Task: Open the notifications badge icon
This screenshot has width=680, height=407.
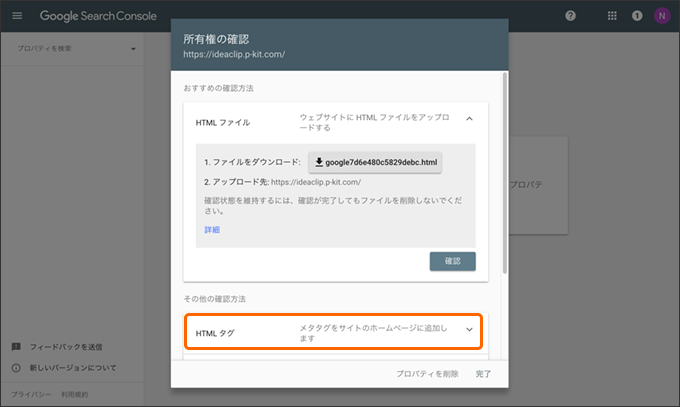Action: click(x=637, y=16)
